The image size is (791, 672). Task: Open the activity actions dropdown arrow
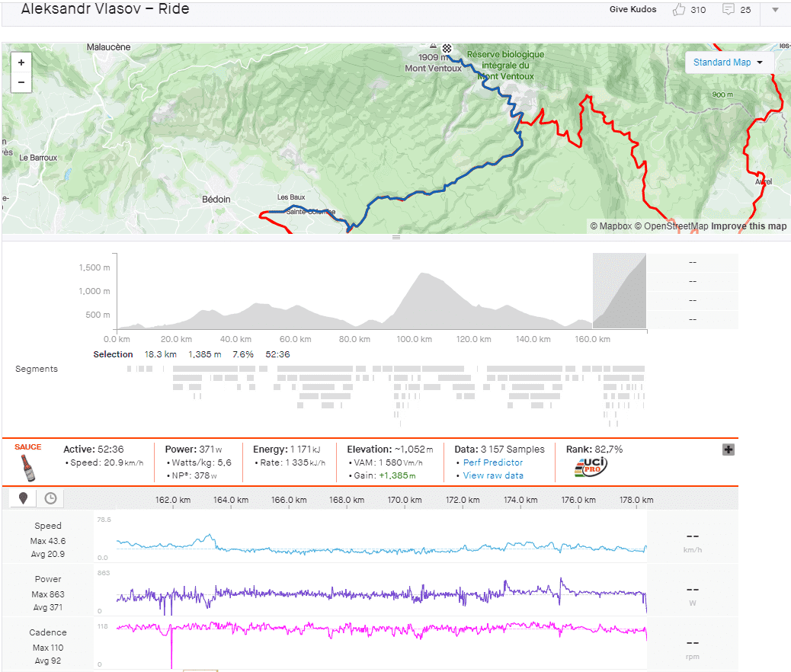(x=775, y=10)
